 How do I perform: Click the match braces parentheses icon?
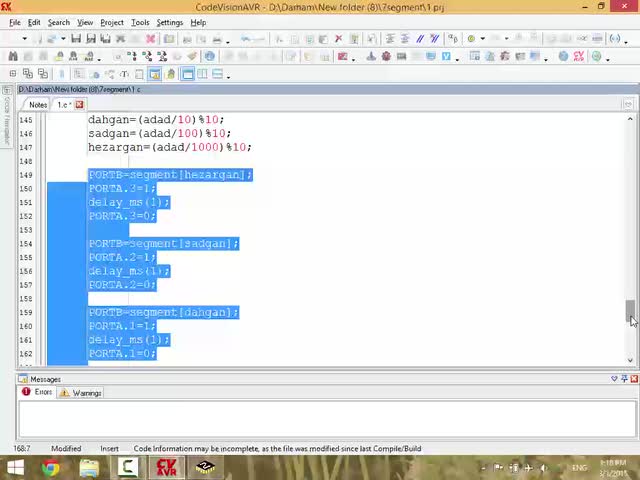click(615, 39)
